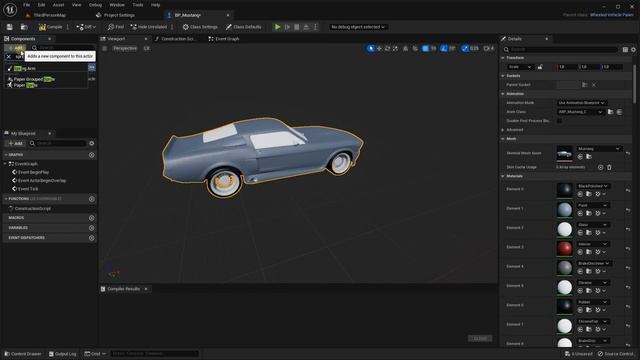This screenshot has height=360, width=640.
Task: Compile the blueprint
Action: (x=51, y=27)
